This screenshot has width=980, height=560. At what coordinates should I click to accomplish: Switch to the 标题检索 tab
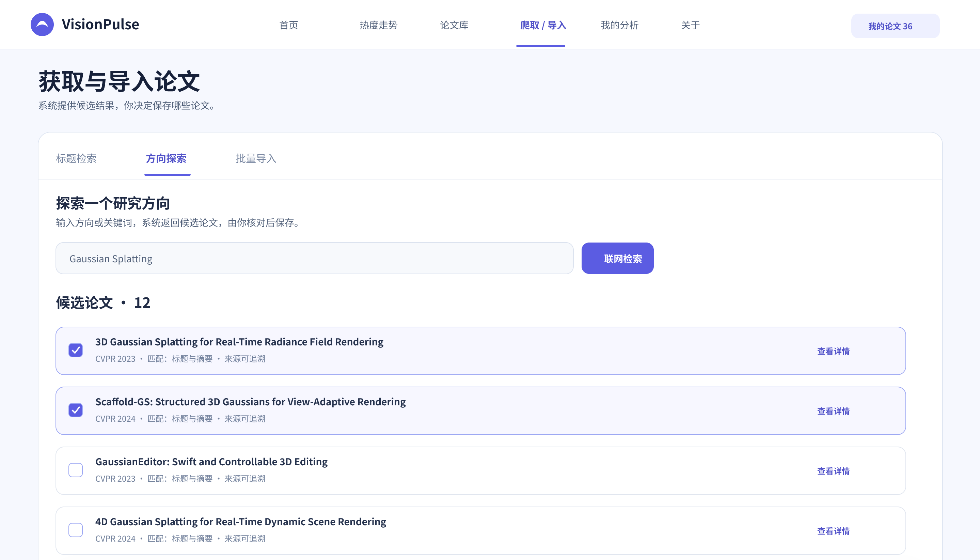(76, 158)
